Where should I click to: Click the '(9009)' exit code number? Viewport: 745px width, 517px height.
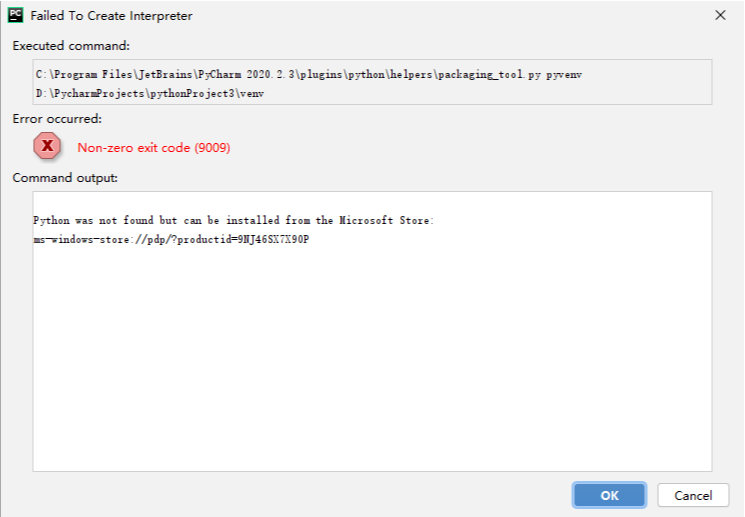pos(210,148)
